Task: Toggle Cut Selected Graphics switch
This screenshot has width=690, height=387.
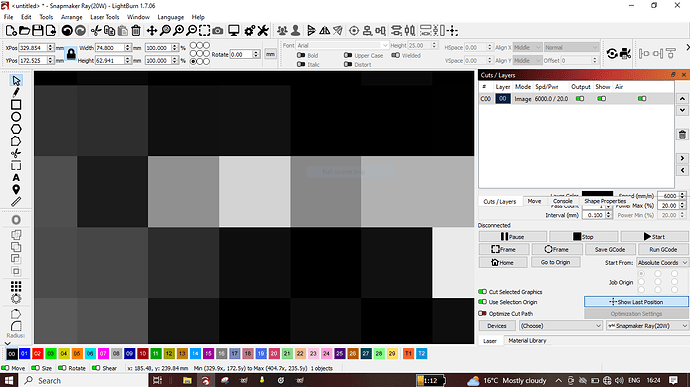Action: (x=482, y=291)
